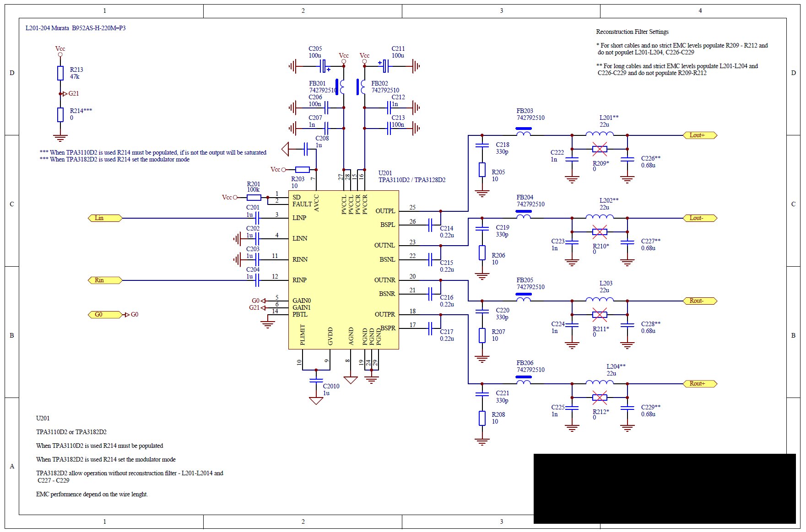Click the yellow G0 port symbol
The width and height of the screenshot is (806, 532).
[105, 315]
